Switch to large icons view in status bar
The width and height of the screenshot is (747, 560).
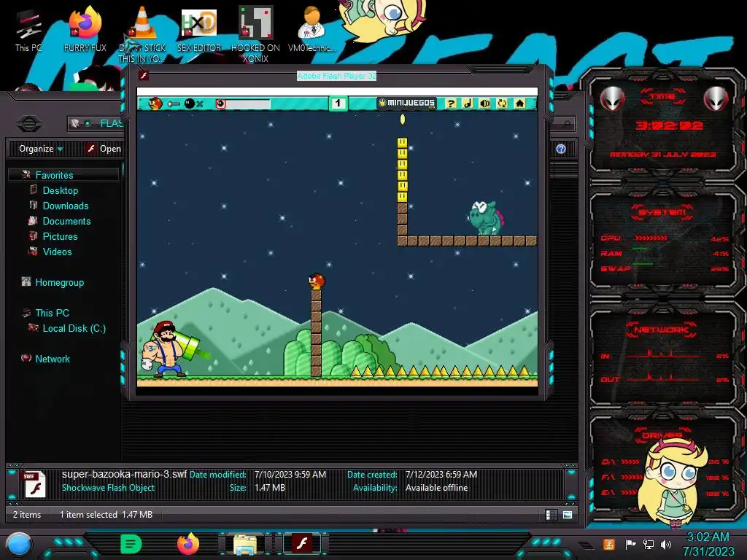click(568, 515)
